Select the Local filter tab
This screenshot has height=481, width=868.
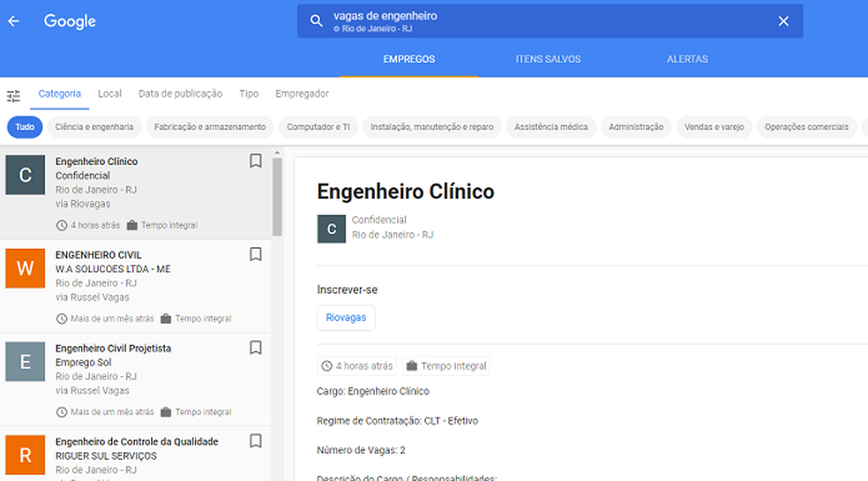[x=109, y=94]
